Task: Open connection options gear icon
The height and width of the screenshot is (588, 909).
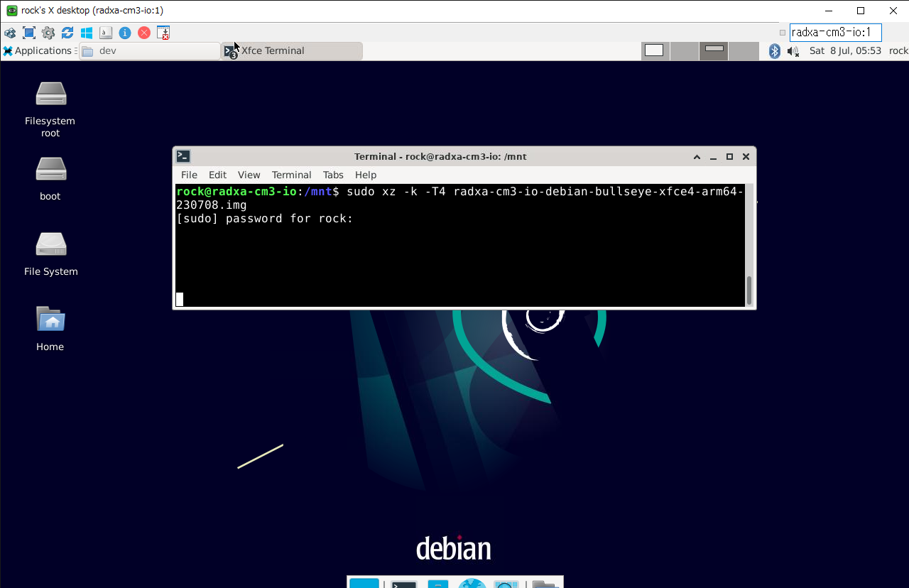Action: point(48,33)
